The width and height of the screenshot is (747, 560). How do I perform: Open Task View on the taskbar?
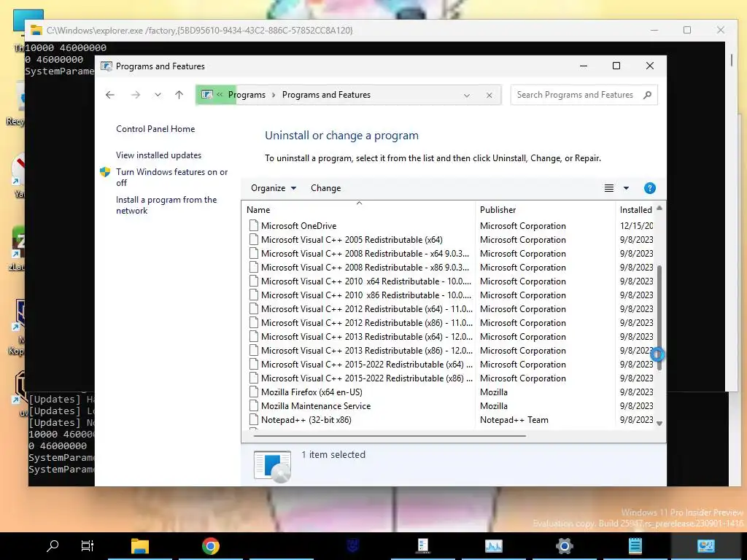[x=88, y=545]
